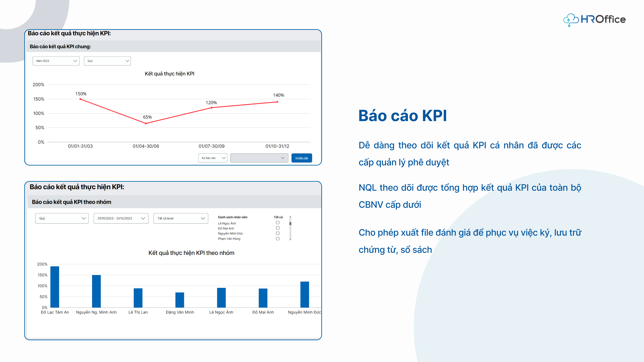Click the Nguyễn Ng. Minh Anh bar
The width and height of the screenshot is (644, 362).
(x=96, y=291)
